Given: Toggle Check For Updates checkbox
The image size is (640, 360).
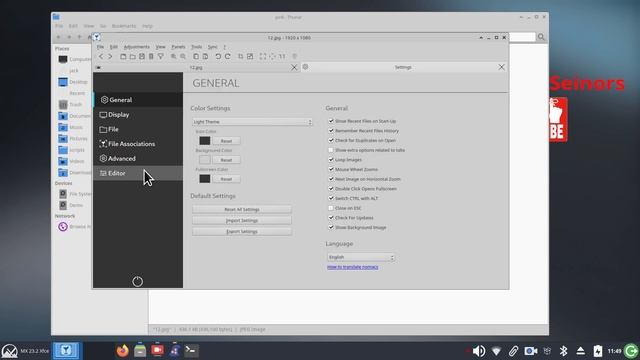Looking at the screenshot, I should (x=331, y=218).
